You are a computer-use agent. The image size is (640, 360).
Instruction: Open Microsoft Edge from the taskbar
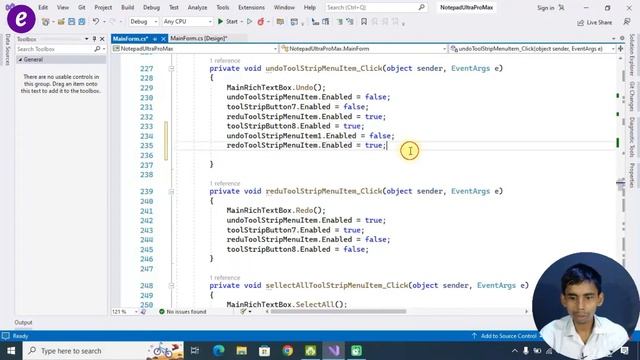click(219, 351)
